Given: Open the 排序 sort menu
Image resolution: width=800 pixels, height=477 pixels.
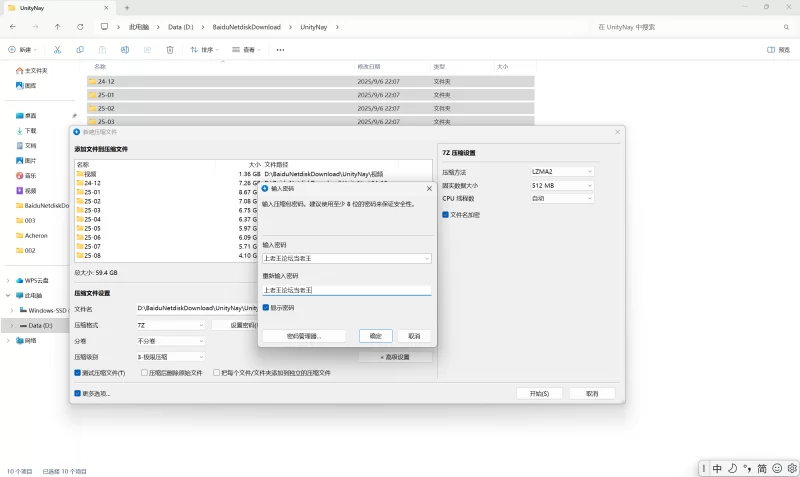Looking at the screenshot, I should click(x=203, y=49).
